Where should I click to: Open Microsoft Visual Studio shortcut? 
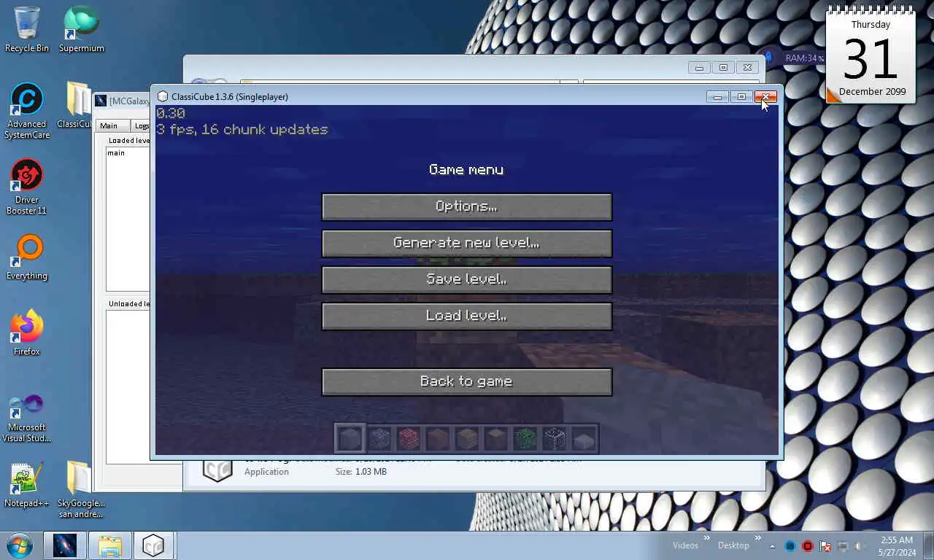(x=27, y=417)
